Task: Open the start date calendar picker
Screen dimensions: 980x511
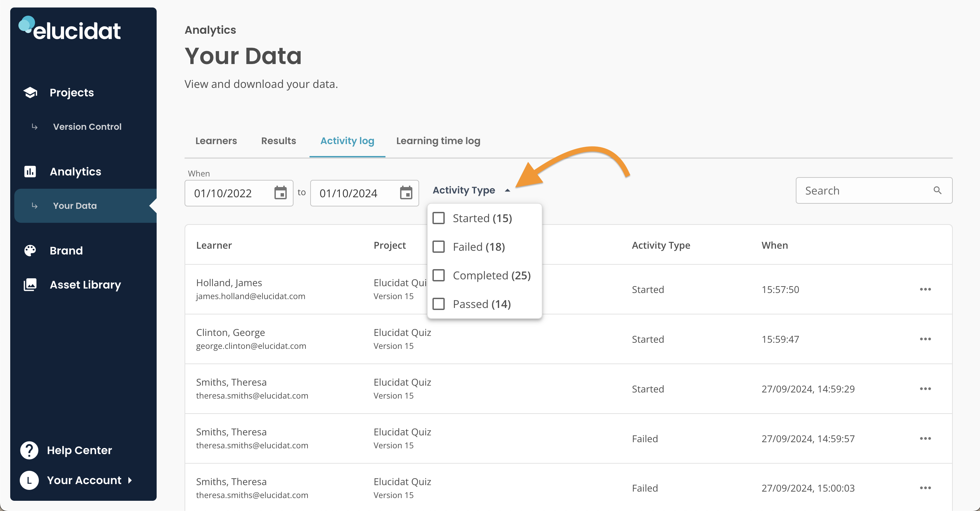Action: pyautogui.click(x=281, y=193)
